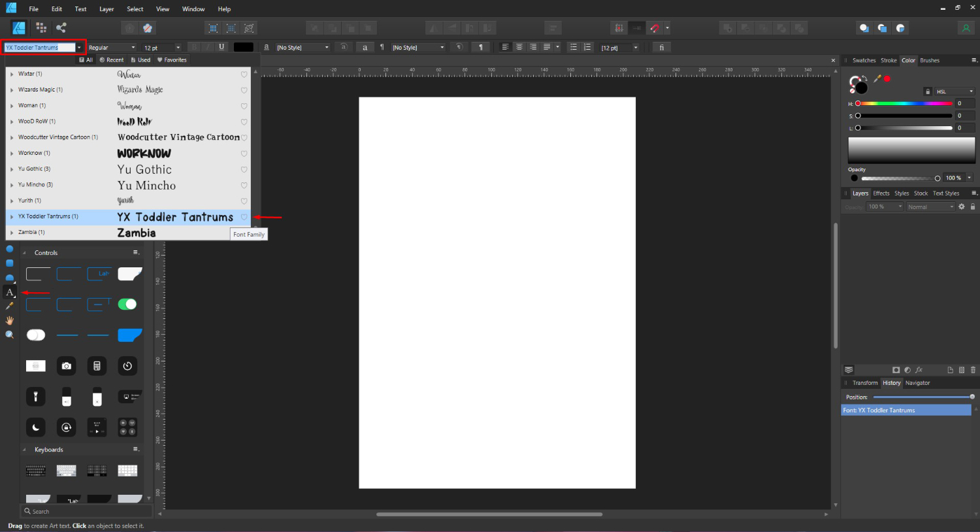Switch to the Effects tab
This screenshot has height=532, width=980.
pyautogui.click(x=881, y=193)
